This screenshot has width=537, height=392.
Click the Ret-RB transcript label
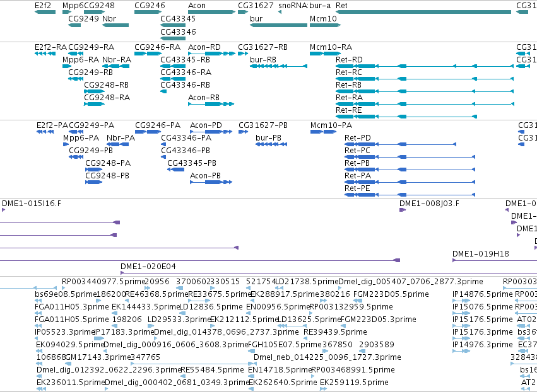[x=348, y=85]
